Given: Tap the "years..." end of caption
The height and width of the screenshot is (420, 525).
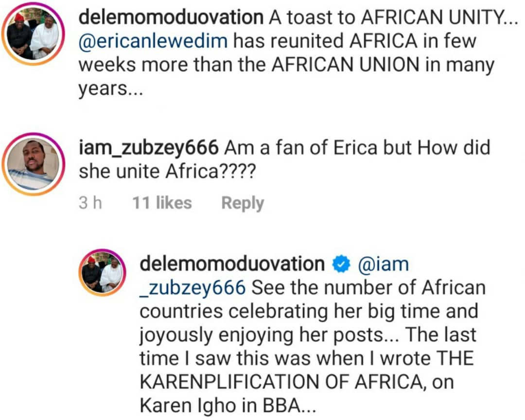Looking at the screenshot, I should tap(110, 89).
